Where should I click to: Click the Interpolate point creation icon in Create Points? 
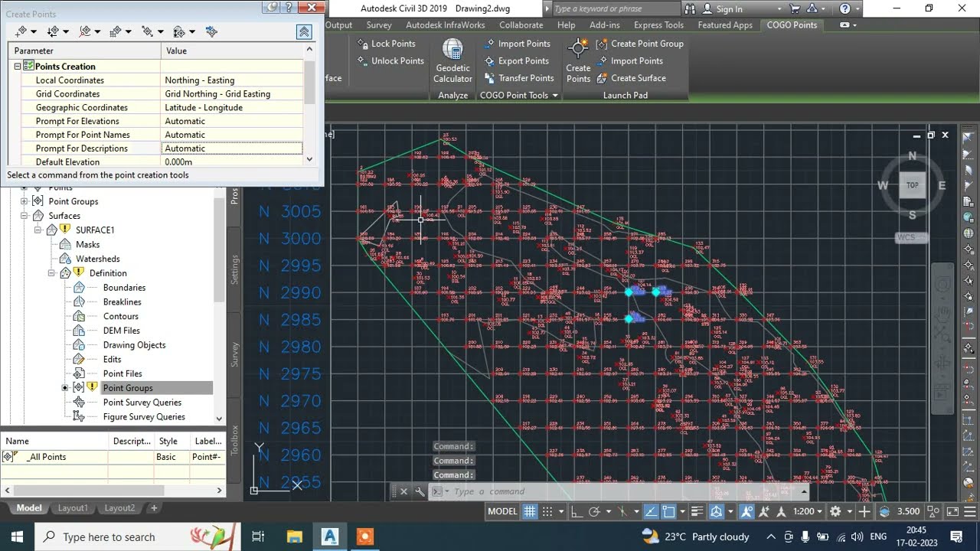[147, 31]
